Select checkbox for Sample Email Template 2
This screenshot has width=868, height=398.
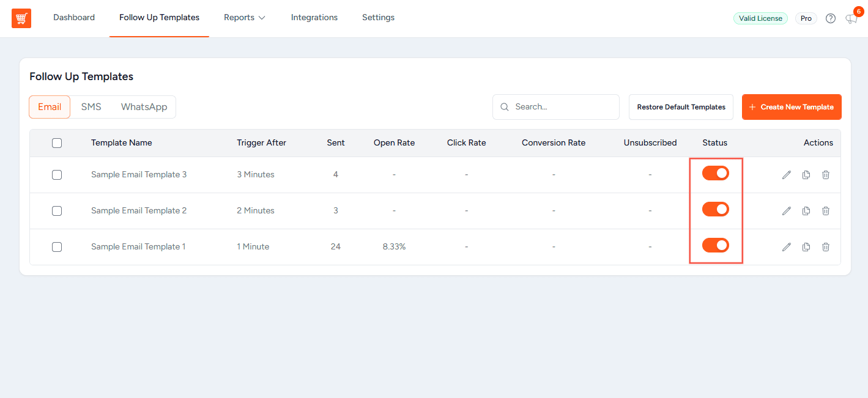point(57,211)
